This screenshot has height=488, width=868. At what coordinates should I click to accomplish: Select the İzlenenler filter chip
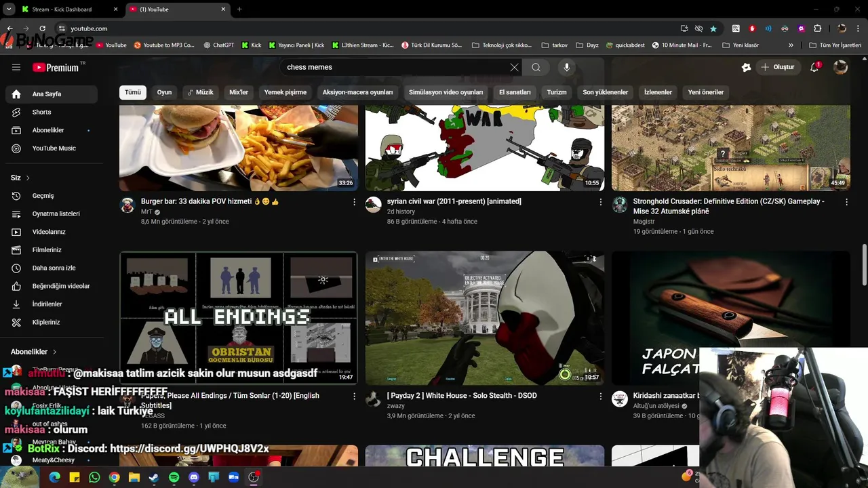(658, 92)
